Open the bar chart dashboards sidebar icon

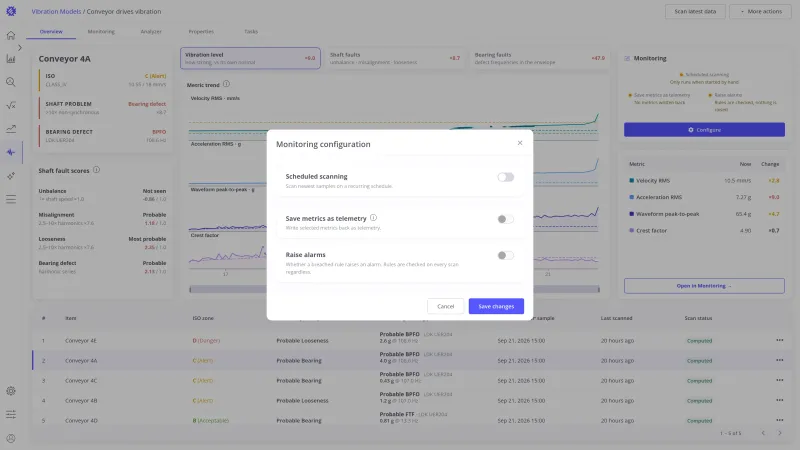tap(11, 59)
